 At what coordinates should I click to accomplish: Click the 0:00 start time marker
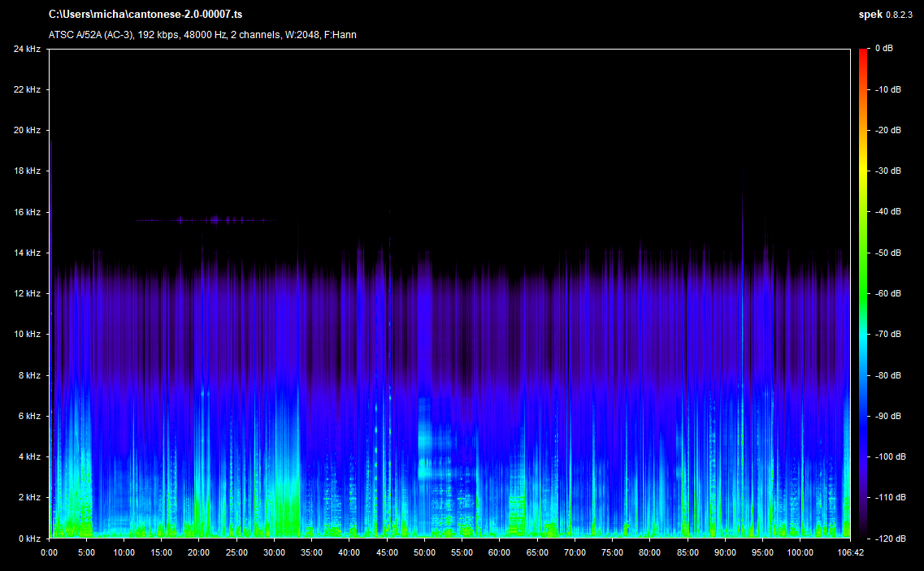pos(49,553)
